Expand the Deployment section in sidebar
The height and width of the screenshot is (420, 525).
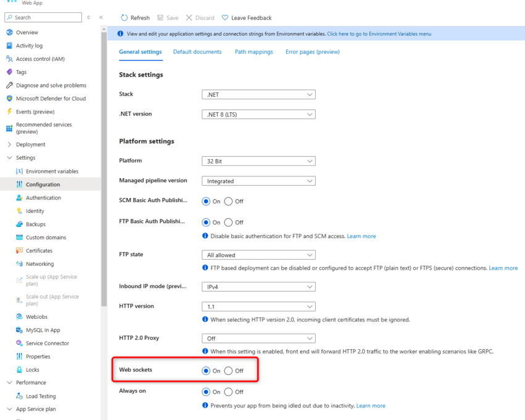9,145
